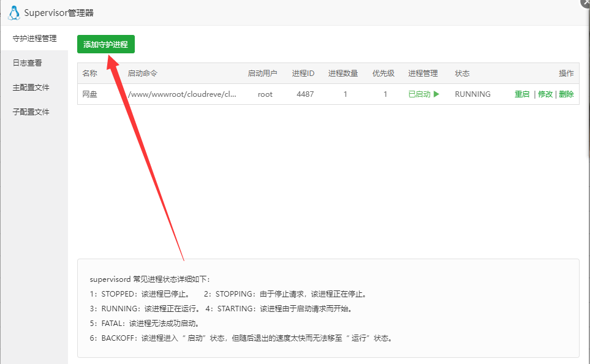Click the RUNNING status text
Image resolution: width=590 pixels, height=364 pixels.
(x=472, y=94)
